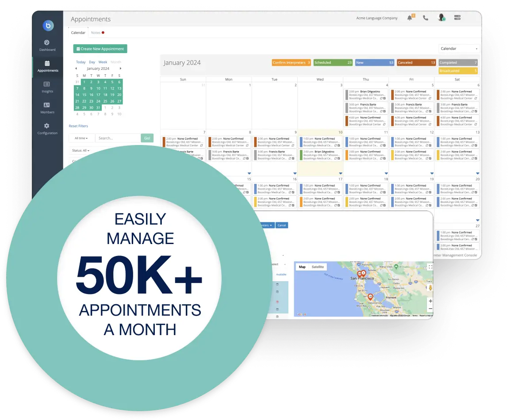Click Reset Filters link
The image size is (514, 420).
78,126
